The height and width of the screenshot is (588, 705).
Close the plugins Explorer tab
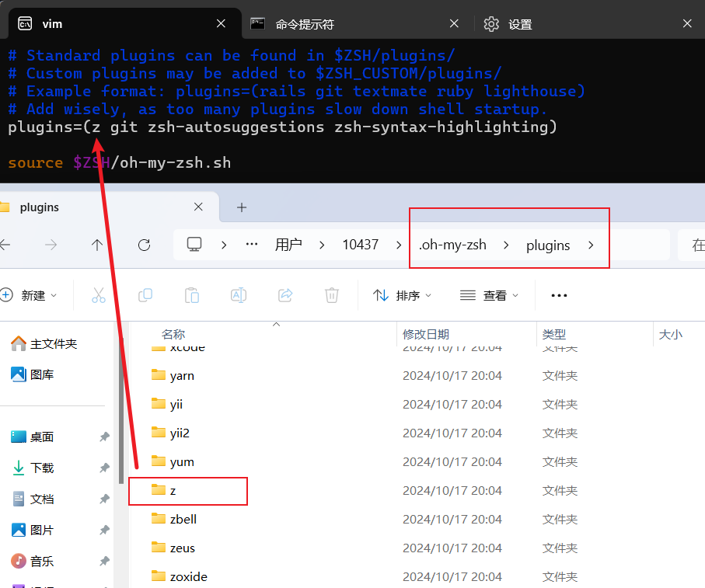pyautogui.click(x=198, y=207)
